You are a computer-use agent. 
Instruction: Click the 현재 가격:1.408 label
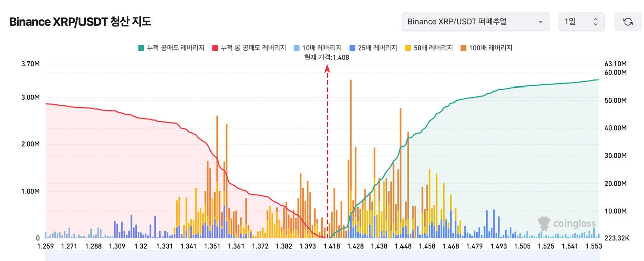coord(327,57)
